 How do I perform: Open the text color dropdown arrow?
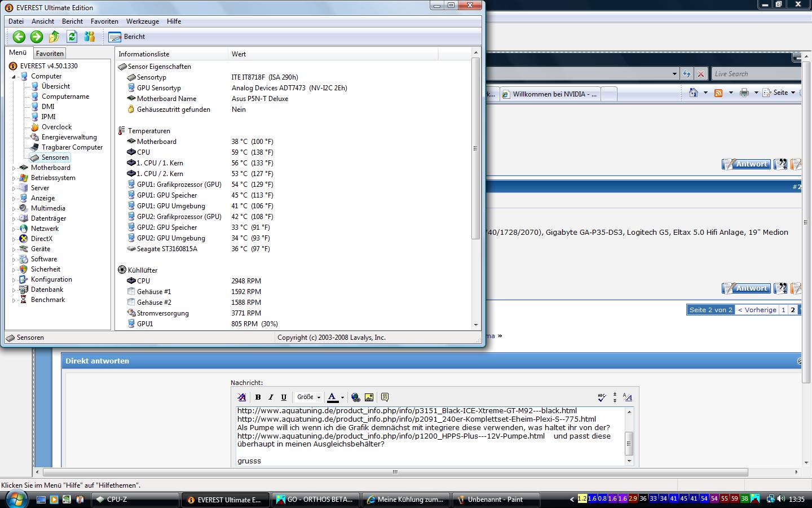click(x=342, y=397)
